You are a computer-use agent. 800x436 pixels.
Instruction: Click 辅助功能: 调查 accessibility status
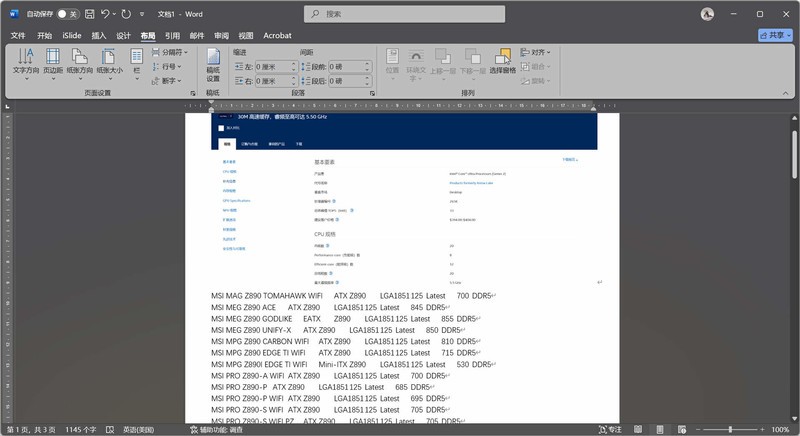pyautogui.click(x=217, y=430)
